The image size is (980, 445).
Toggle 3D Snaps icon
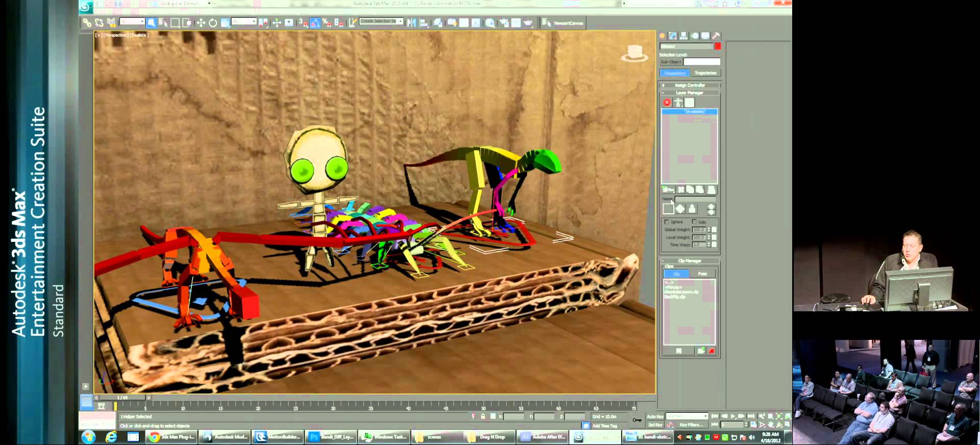(303, 22)
